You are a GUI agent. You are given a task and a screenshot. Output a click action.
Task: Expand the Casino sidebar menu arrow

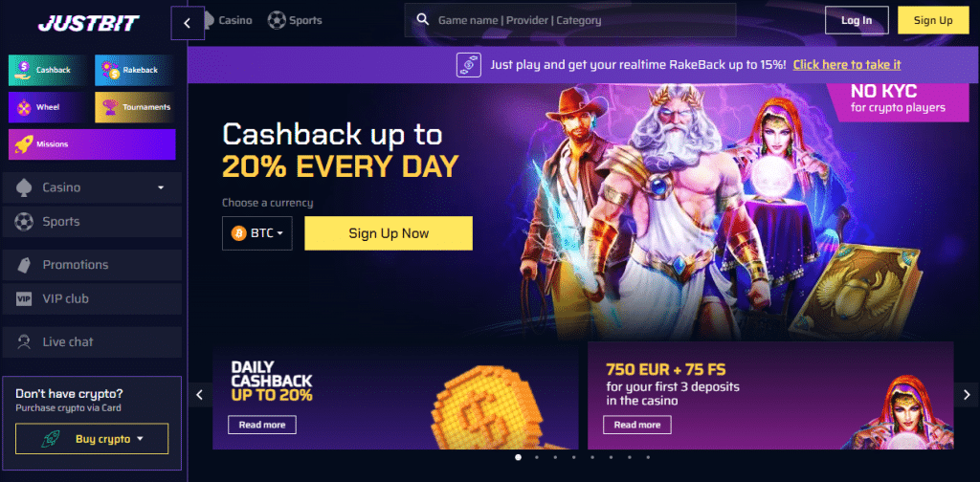[161, 187]
